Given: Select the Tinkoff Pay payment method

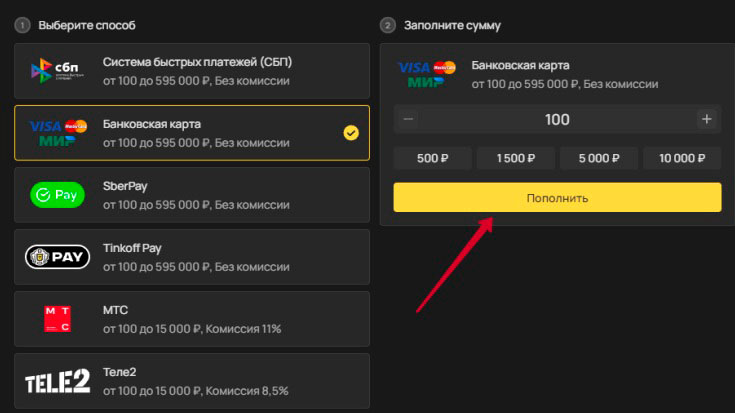Looking at the screenshot, I should point(192,257).
